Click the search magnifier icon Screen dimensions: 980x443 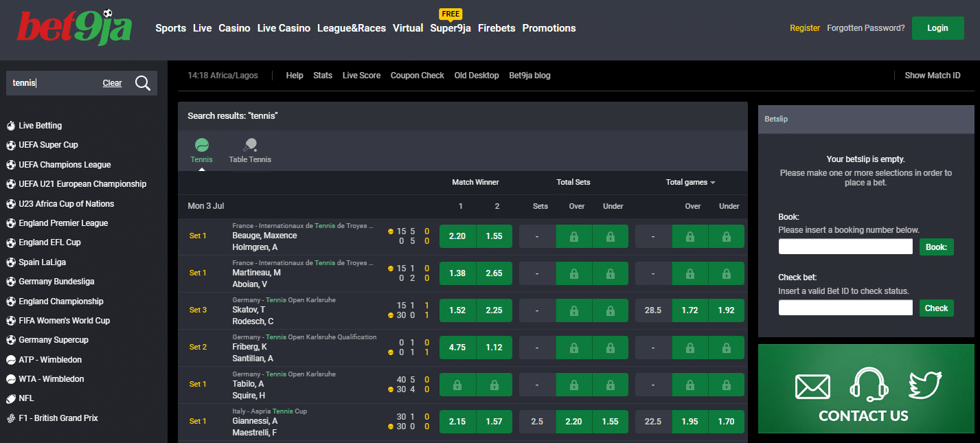pos(142,82)
